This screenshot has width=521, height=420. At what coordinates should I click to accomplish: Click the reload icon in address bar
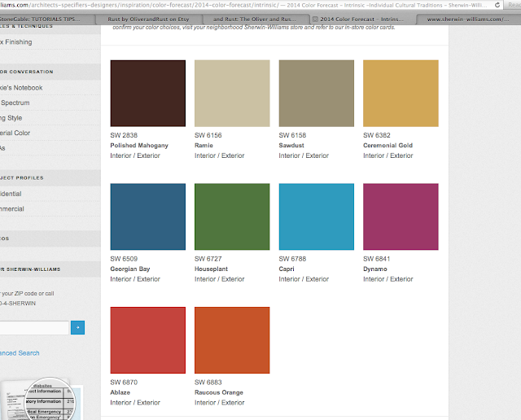coord(497,5)
